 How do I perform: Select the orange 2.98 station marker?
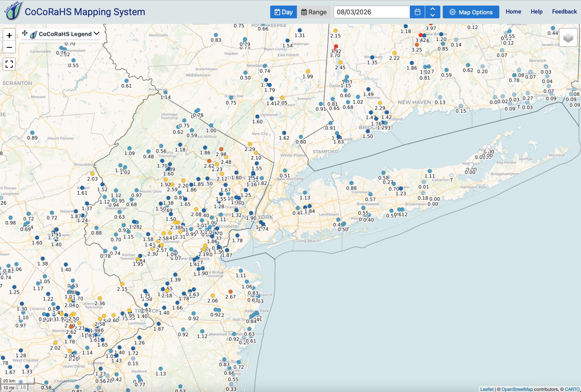[221, 149]
